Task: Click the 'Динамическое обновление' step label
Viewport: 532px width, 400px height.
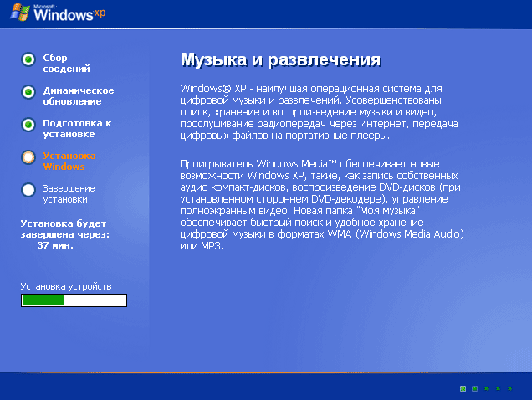Action: tap(79, 95)
